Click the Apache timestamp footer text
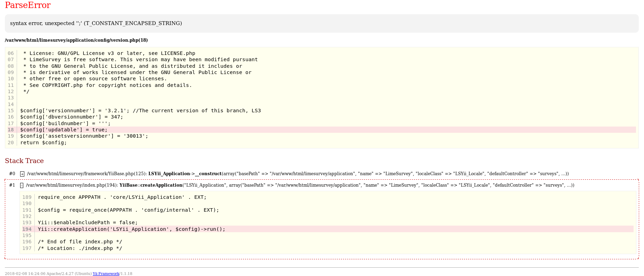644x276 pixels. 48,274
